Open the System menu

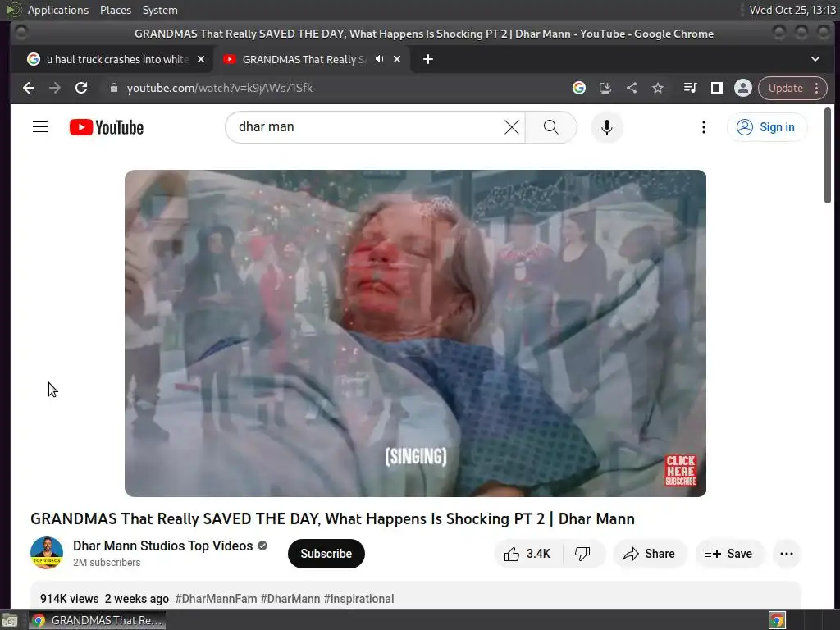pyautogui.click(x=160, y=10)
